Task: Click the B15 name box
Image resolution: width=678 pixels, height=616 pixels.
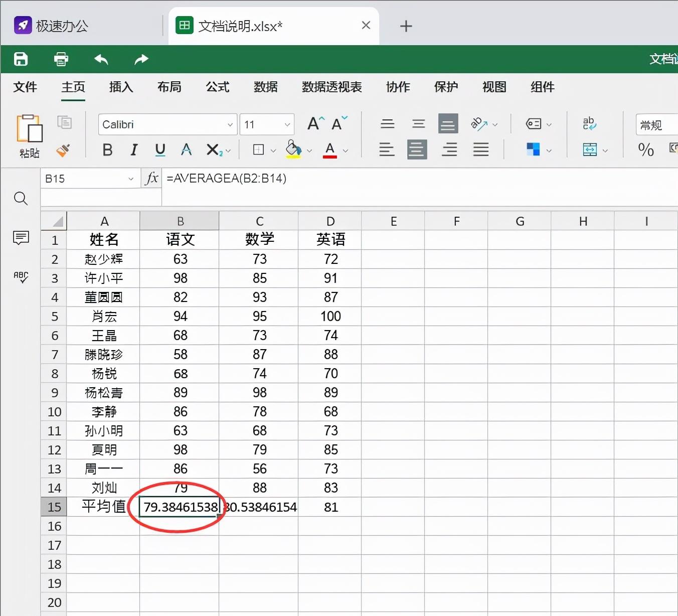Action: (x=90, y=179)
